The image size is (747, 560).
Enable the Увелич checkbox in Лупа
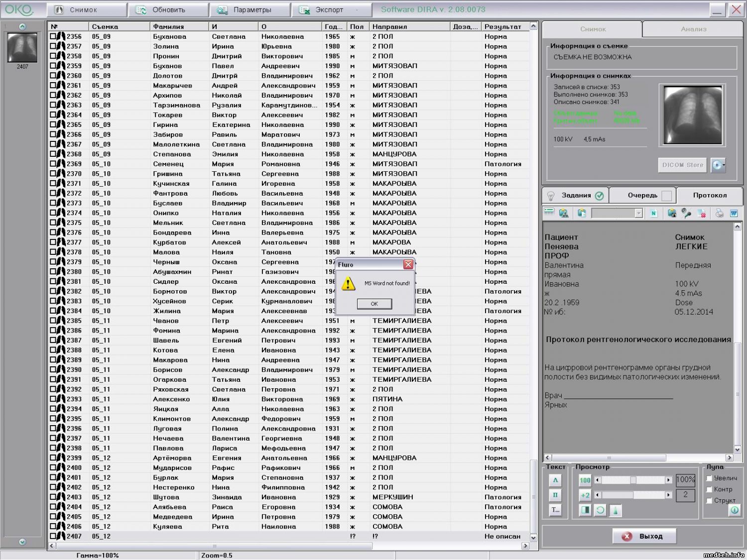[x=709, y=478]
